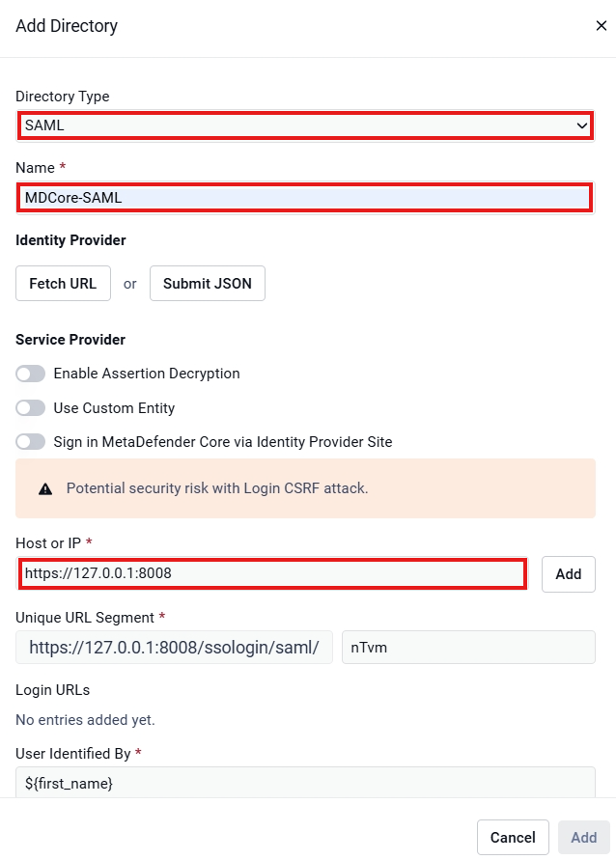
Task: Click the User Identified By field
Action: 305,783
